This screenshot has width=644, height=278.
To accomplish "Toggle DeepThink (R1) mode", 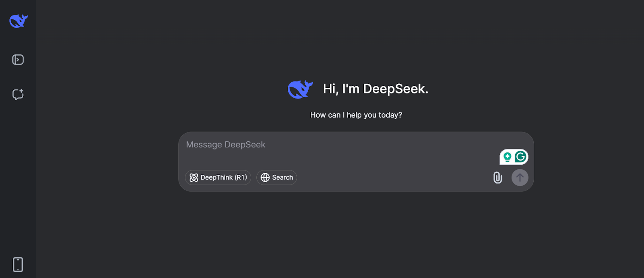I will pos(218,178).
